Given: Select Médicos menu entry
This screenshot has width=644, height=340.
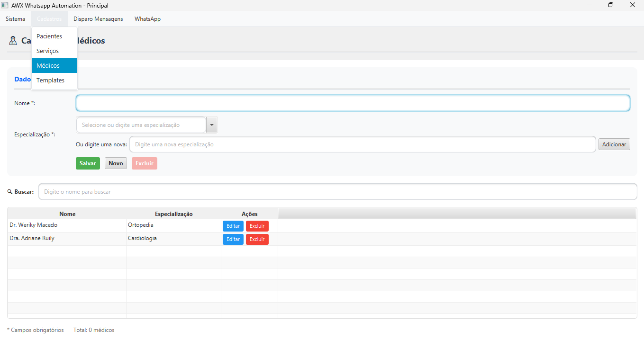Looking at the screenshot, I should tap(48, 66).
